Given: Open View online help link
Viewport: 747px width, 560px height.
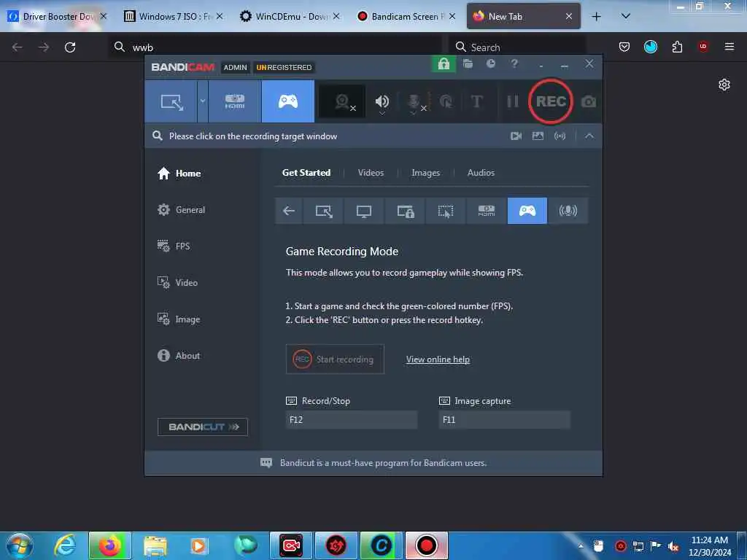Looking at the screenshot, I should 438,359.
